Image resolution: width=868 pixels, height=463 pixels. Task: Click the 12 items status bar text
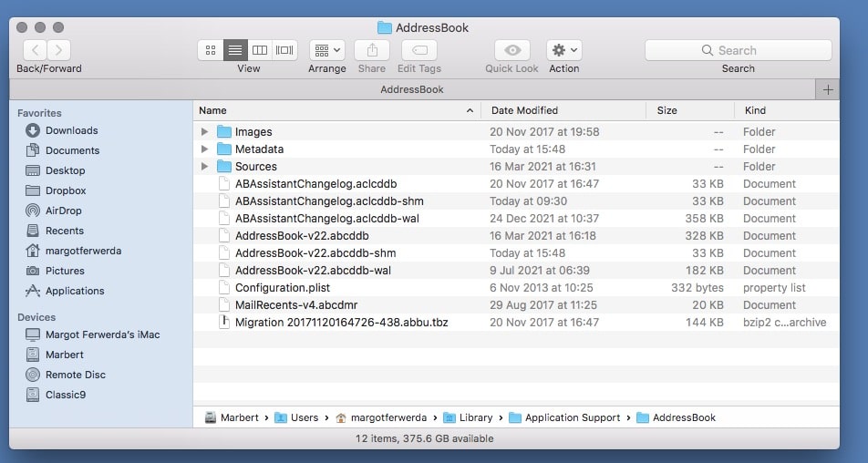pos(425,438)
